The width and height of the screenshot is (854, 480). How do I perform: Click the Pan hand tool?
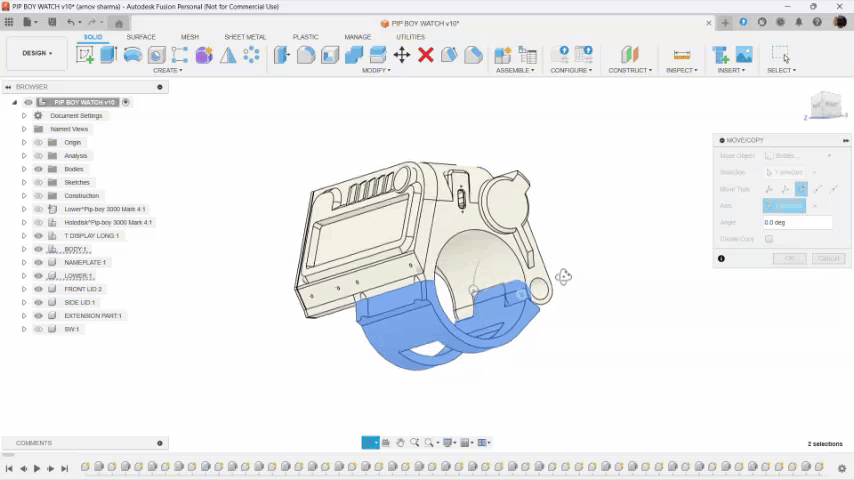[x=400, y=442]
